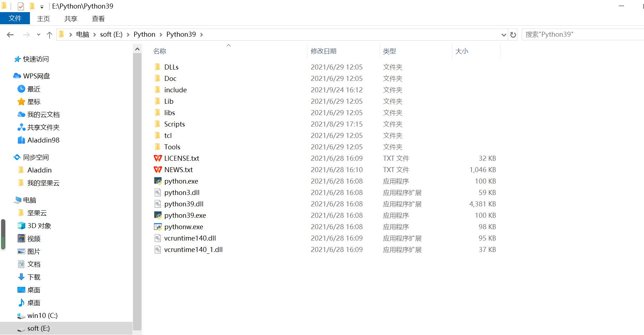Click the search Python39 input box
Image resolution: width=644 pixels, height=335 pixels.
coord(583,35)
